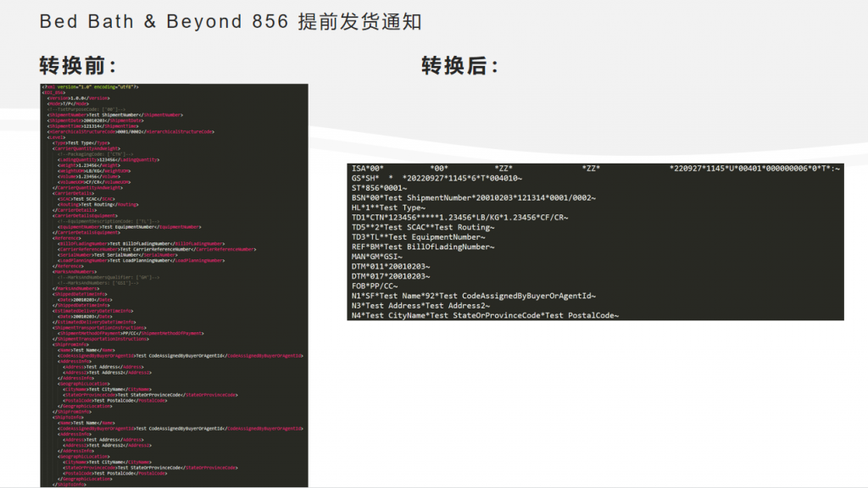Select the TD3*TL EquipmentNumber line
868x488 pixels.
(419, 237)
